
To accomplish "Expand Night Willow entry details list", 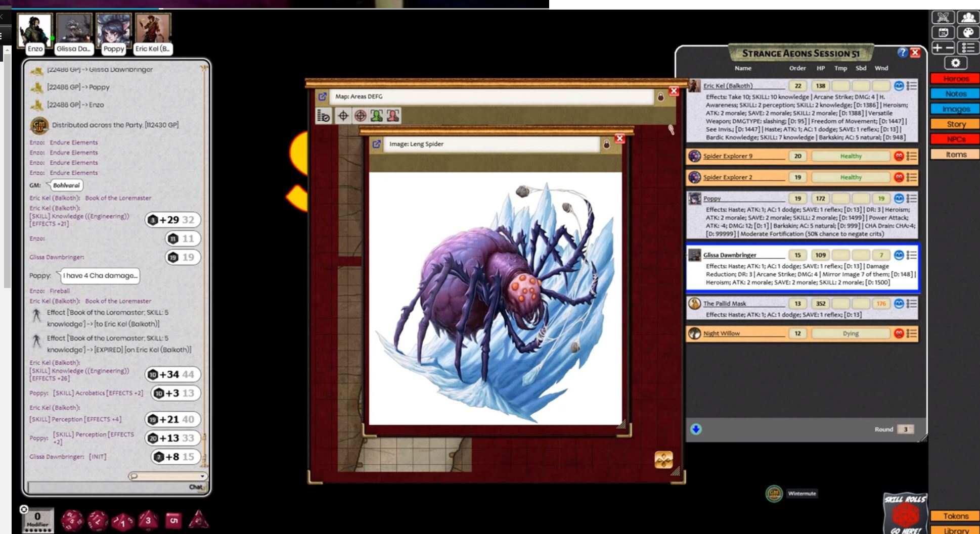I will [912, 333].
